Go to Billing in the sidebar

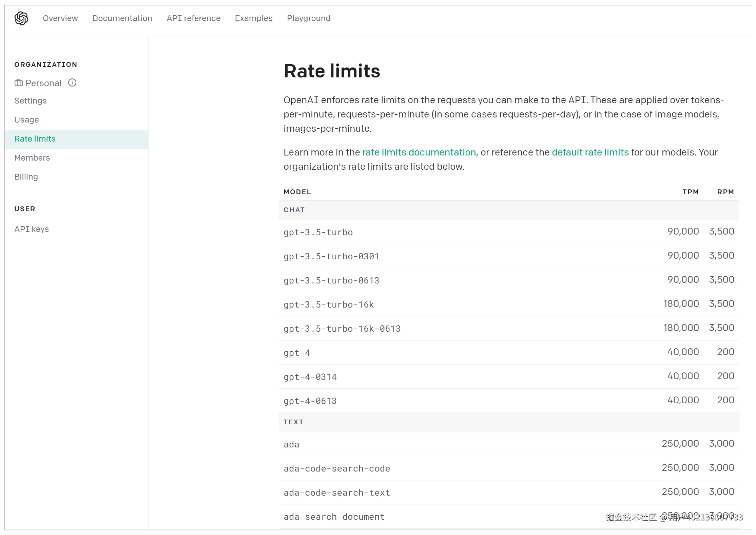(26, 177)
